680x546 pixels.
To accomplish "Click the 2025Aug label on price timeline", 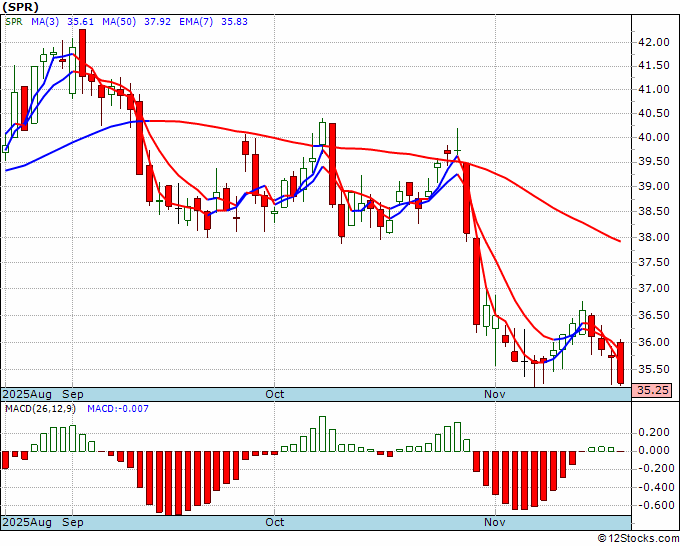I will pos(27,394).
